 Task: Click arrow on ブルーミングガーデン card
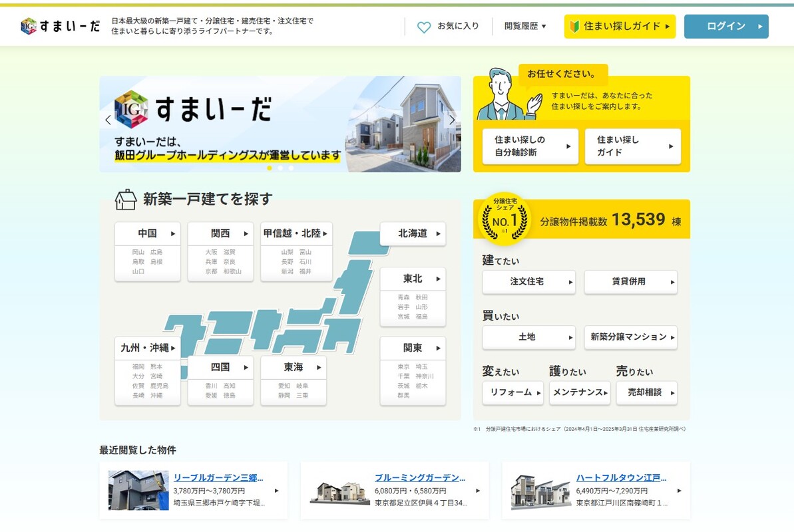tap(478, 491)
